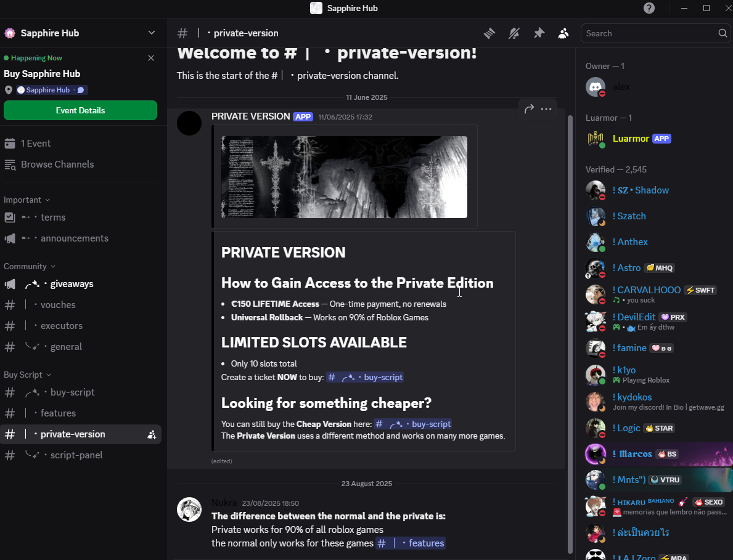The image size is (733, 560).
Task: Open the terms channel
Action: tap(80, 217)
